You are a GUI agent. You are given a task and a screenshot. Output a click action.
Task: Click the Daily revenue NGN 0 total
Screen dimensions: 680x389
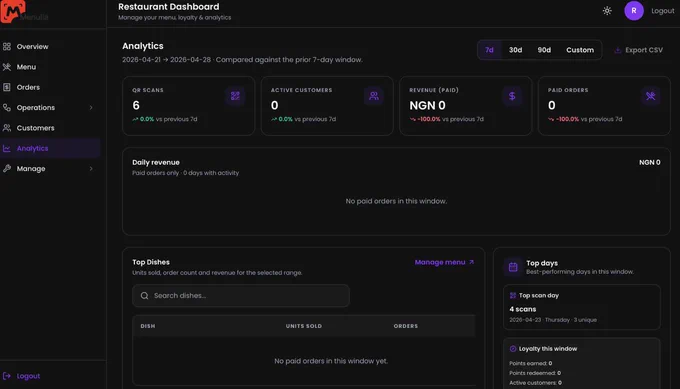[649, 162]
